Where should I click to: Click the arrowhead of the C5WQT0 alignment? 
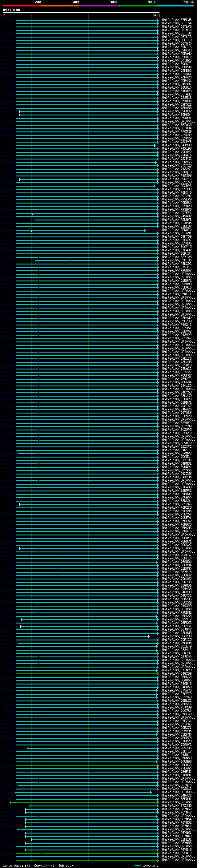click(x=145, y=230)
